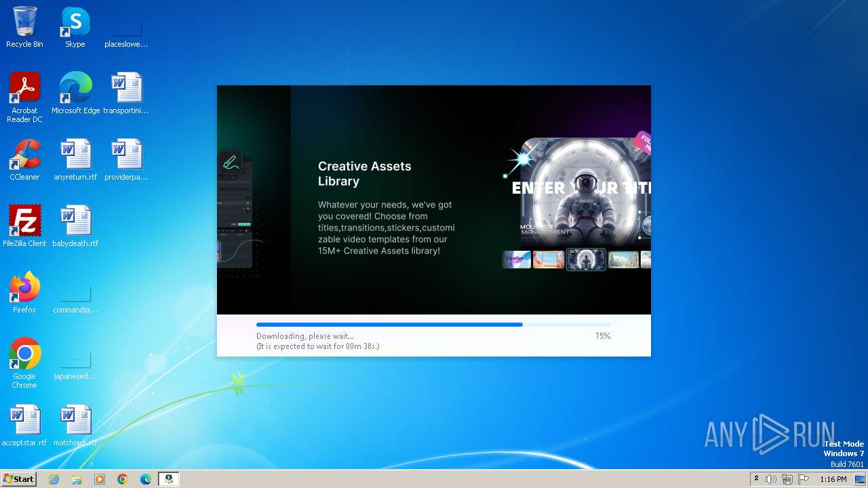Select anyreturn.rtf file on desktop
Viewport: 868px width, 488px height.
75,160
